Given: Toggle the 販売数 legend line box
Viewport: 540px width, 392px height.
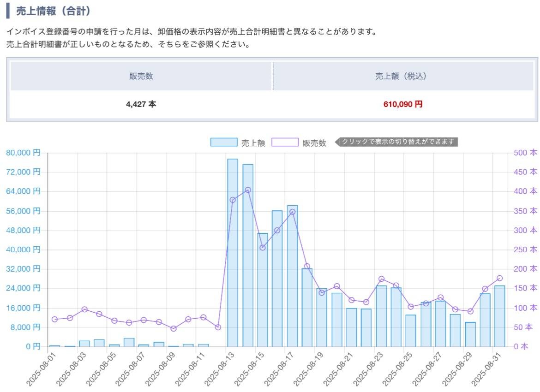Looking at the screenshot, I should [x=285, y=143].
